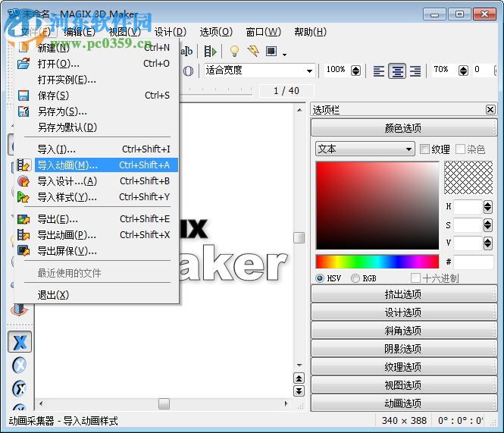504x433 pixels.
Task: Enable the 纹理 texture checkbox
Action: (x=424, y=149)
